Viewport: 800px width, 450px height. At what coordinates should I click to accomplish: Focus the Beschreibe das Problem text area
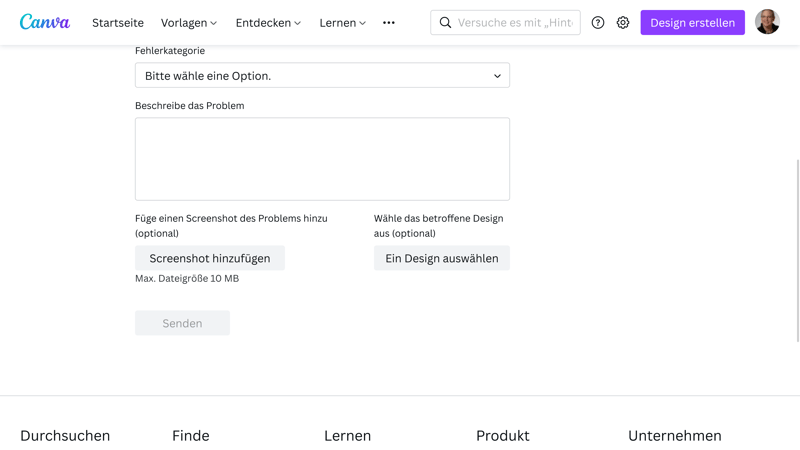322,159
